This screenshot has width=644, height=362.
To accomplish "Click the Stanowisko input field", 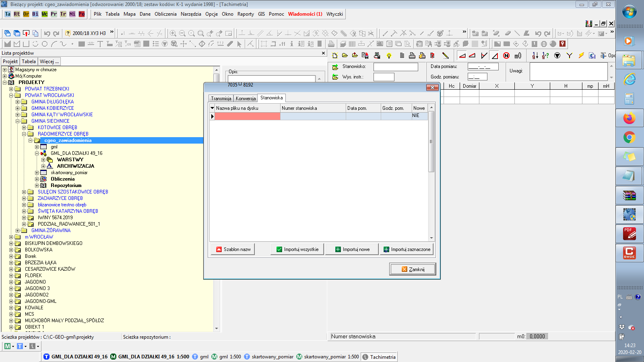I will [x=396, y=67].
